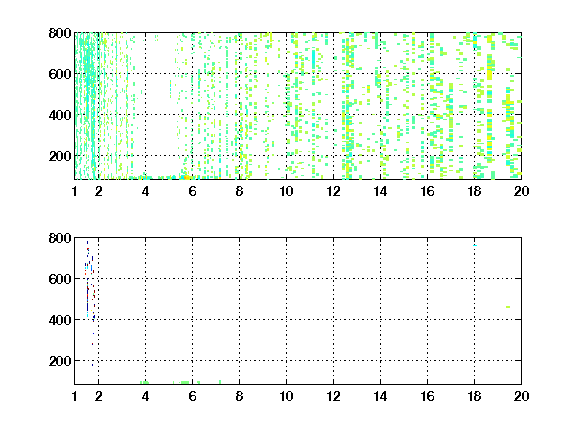
Task: Click the x-axis tick label 18 of bottom plot
Action: [474, 396]
